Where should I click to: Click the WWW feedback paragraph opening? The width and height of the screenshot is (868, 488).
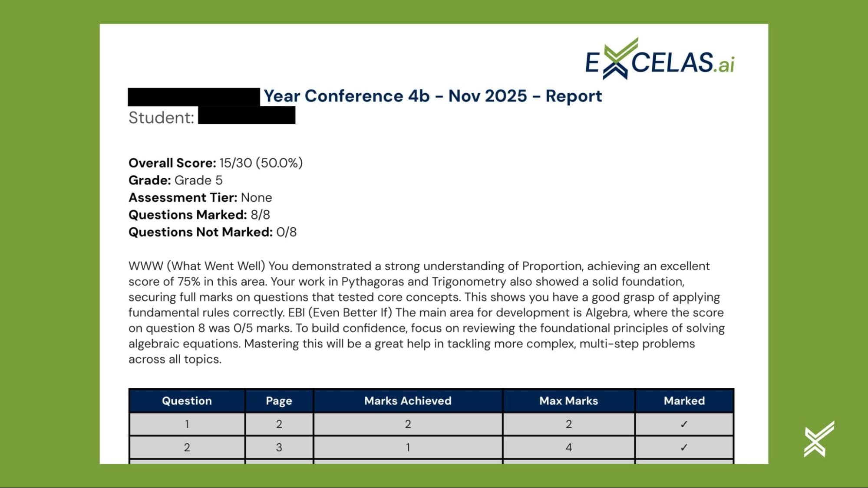(197, 266)
